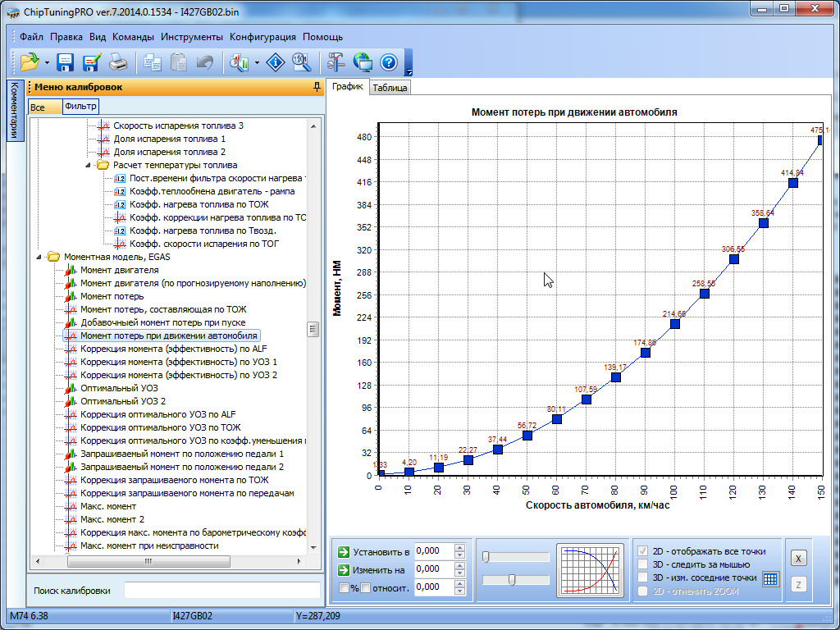Save file with the blue floppy icon

(66, 62)
